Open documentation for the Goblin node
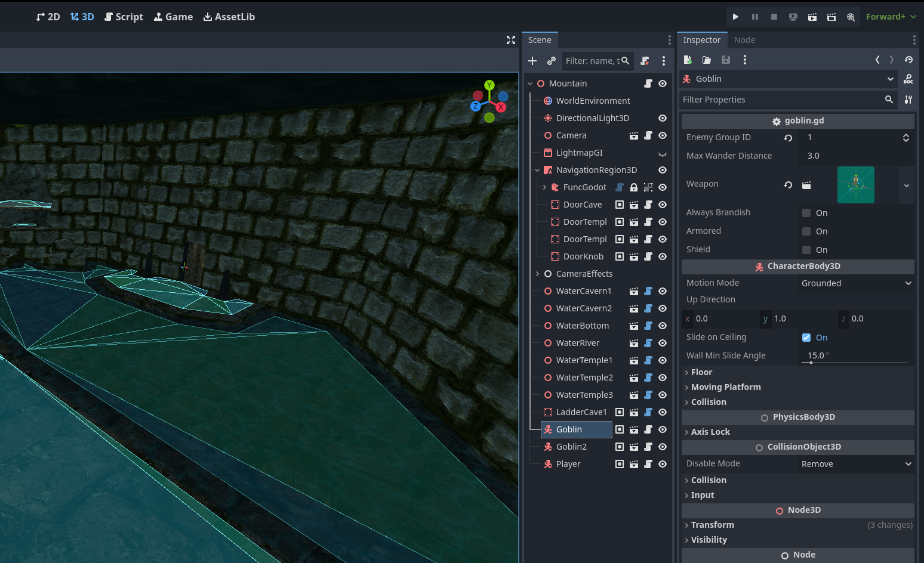924x563 pixels. pyautogui.click(x=908, y=79)
